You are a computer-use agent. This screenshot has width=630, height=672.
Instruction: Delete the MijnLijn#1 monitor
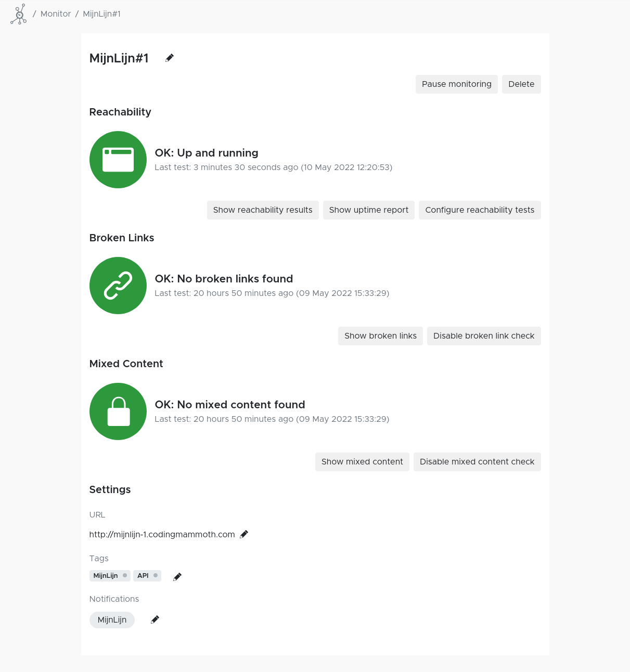point(521,84)
